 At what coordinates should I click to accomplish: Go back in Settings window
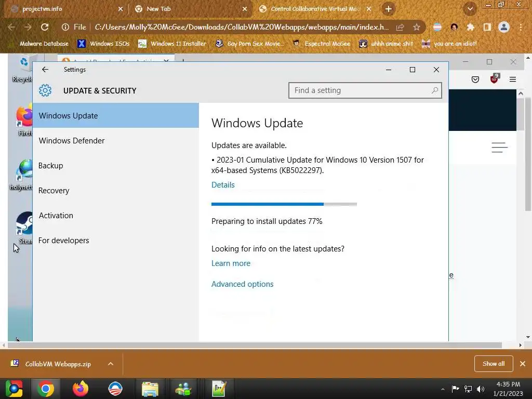[45, 70]
